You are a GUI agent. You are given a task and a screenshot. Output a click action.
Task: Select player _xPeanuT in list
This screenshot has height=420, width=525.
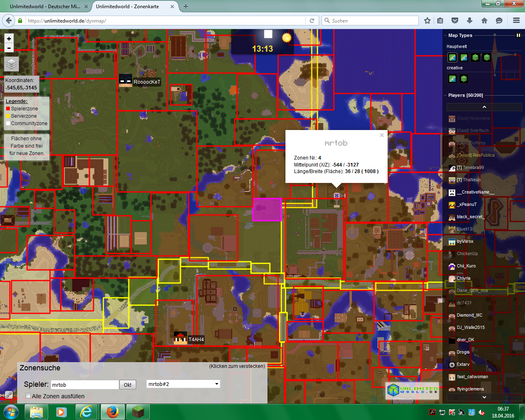[463, 204]
